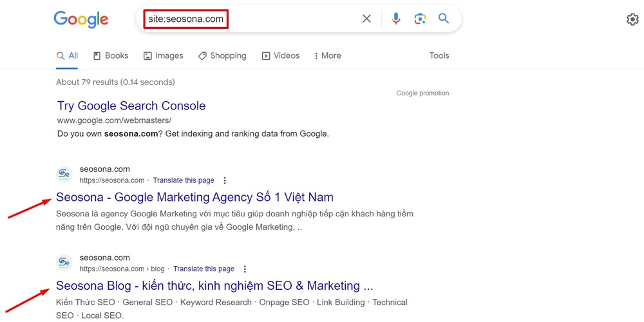644x322 pixels.
Task: Translate the seosona.com homepage result
Action: (184, 180)
